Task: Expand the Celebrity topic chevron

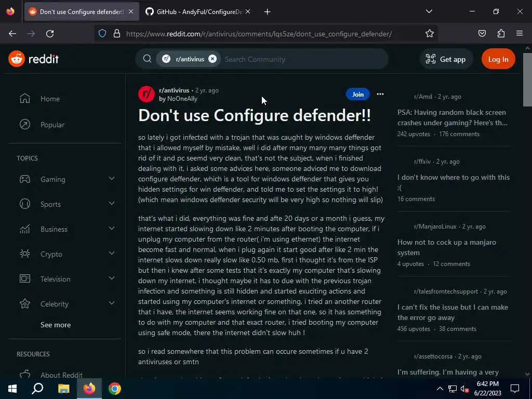Action: tap(112, 303)
